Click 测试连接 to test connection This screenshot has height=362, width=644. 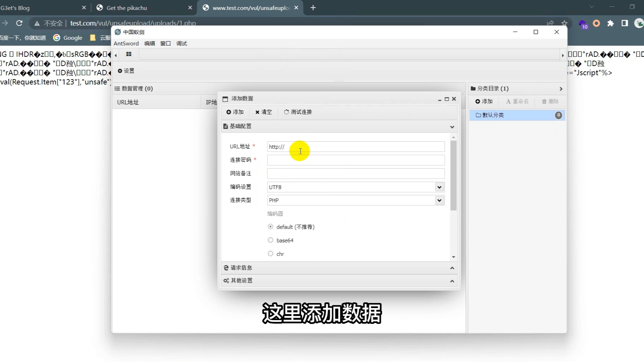click(298, 112)
